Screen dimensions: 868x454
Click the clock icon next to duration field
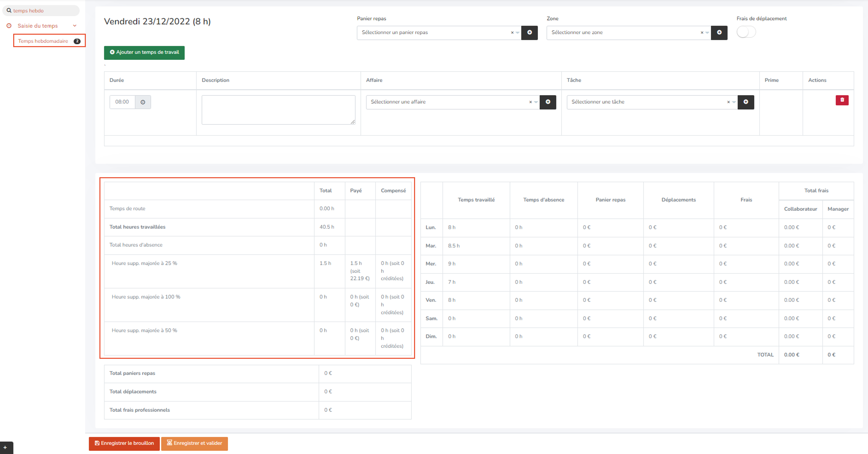click(x=143, y=102)
